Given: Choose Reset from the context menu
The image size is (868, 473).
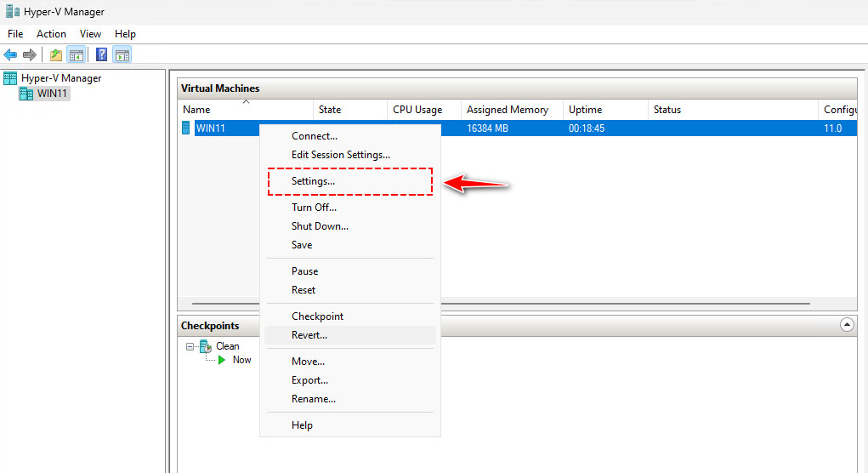Looking at the screenshot, I should pos(350,290).
